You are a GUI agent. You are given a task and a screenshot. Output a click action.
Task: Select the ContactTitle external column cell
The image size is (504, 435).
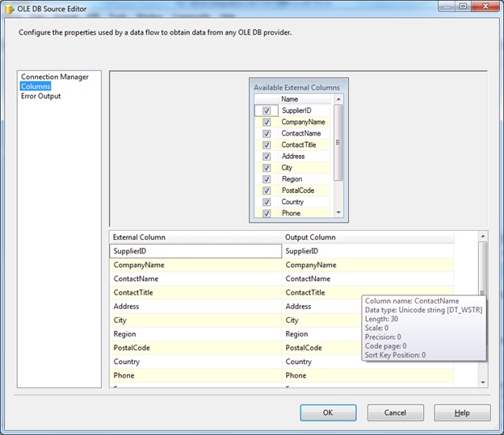(x=195, y=292)
